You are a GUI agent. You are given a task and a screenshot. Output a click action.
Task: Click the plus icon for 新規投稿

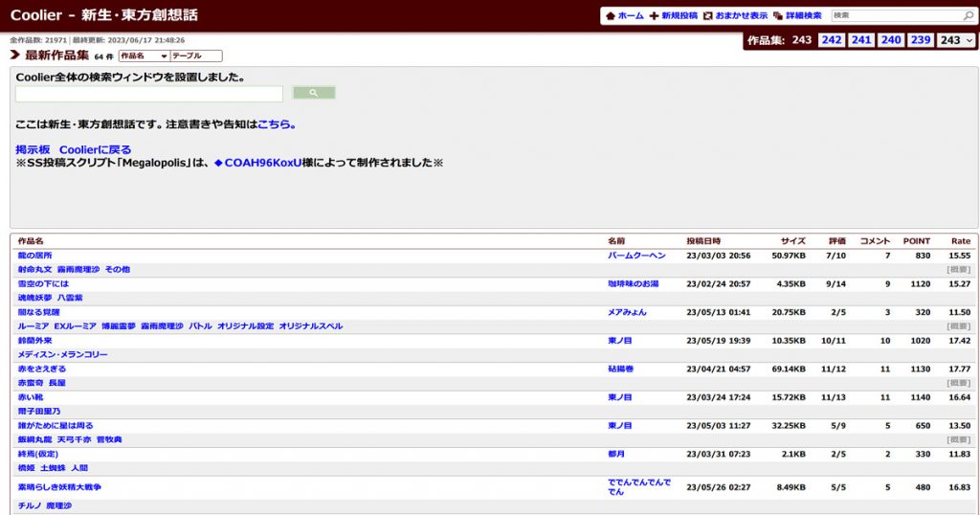click(x=654, y=16)
